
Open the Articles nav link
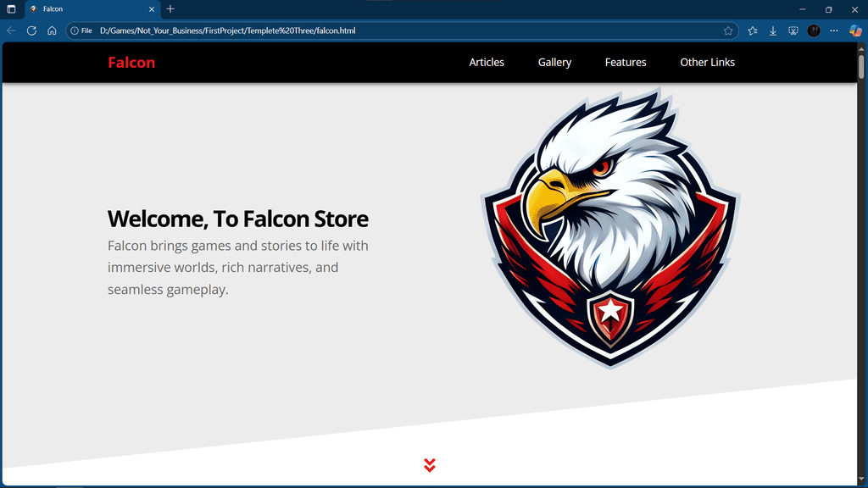[x=487, y=63]
